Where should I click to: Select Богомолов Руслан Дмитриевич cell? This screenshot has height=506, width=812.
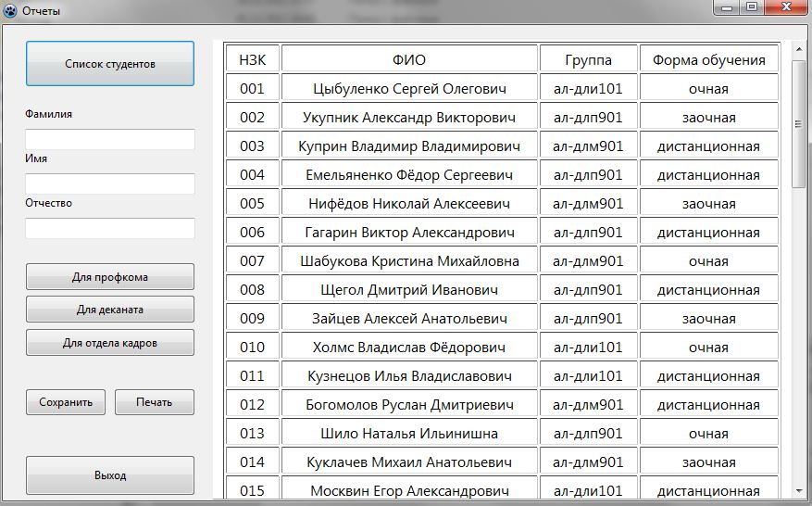[x=409, y=404]
